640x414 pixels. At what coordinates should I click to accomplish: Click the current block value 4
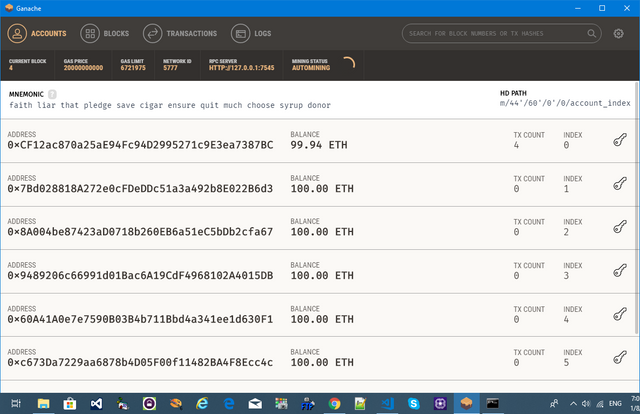click(x=11, y=68)
